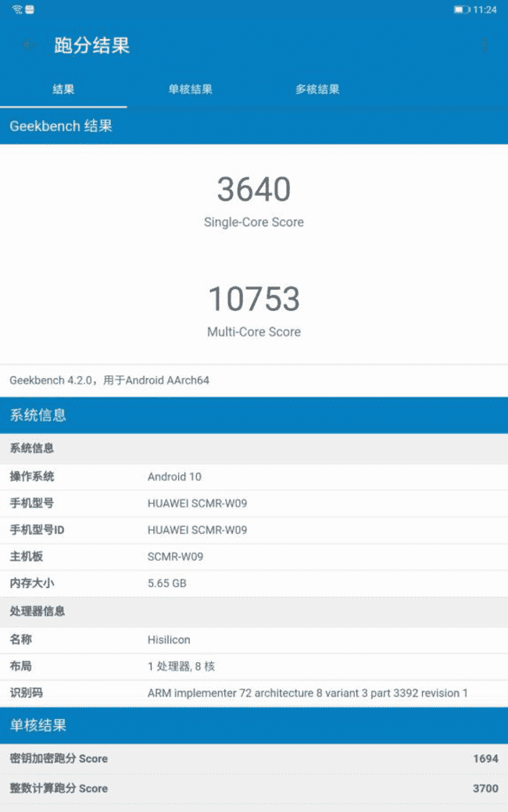Select the 名称 Hisilicon row
The width and height of the screenshot is (508, 812).
254,639
